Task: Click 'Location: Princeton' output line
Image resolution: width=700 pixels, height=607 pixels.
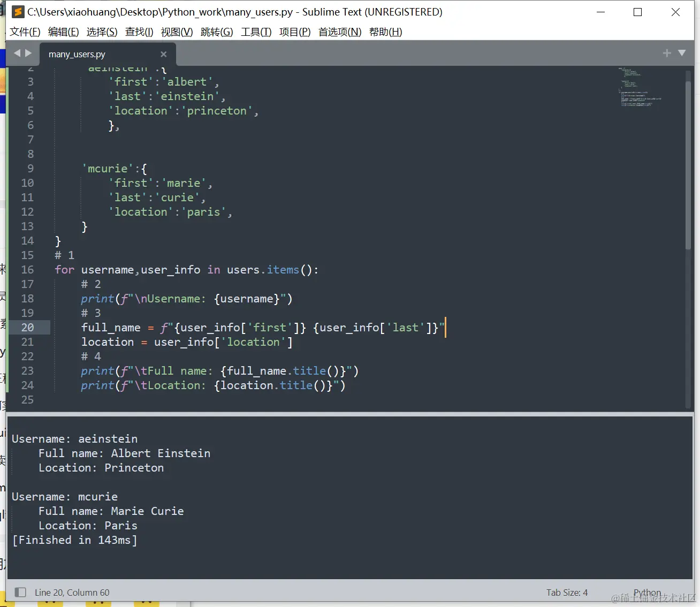Action: click(x=101, y=468)
